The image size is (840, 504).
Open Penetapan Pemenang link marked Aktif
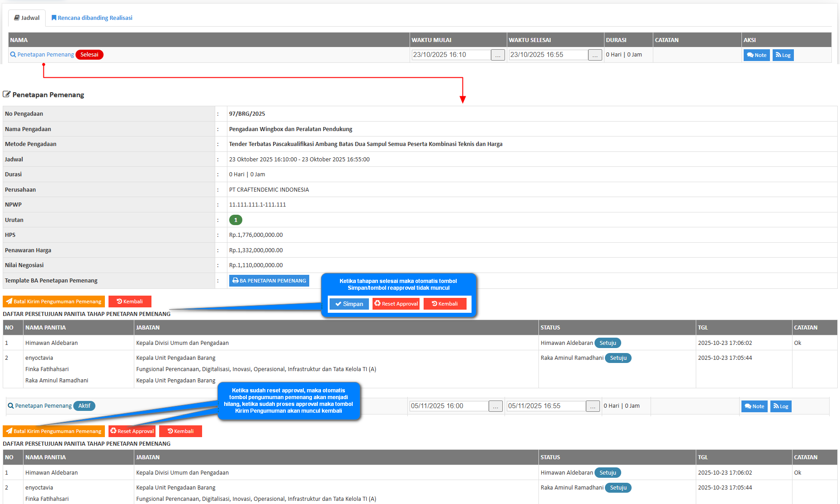[40, 406]
